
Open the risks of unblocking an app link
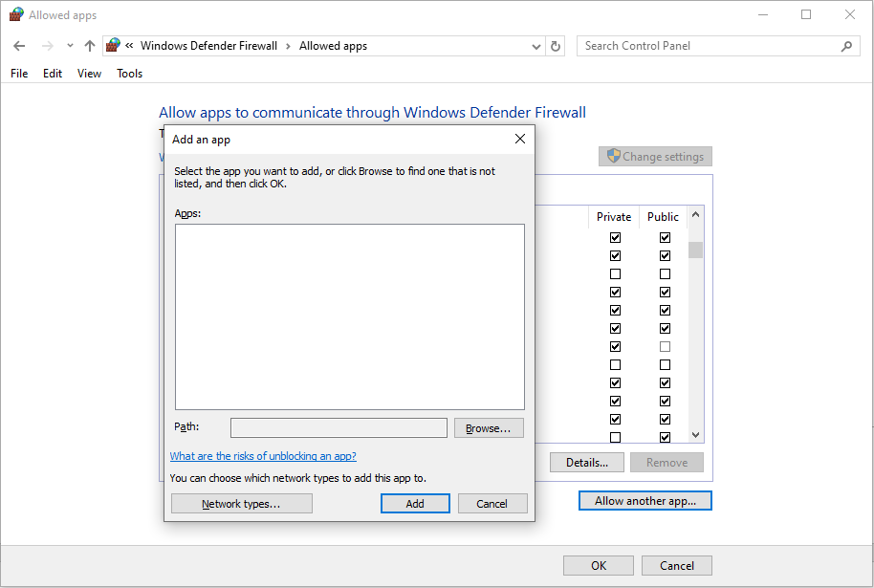(x=263, y=456)
